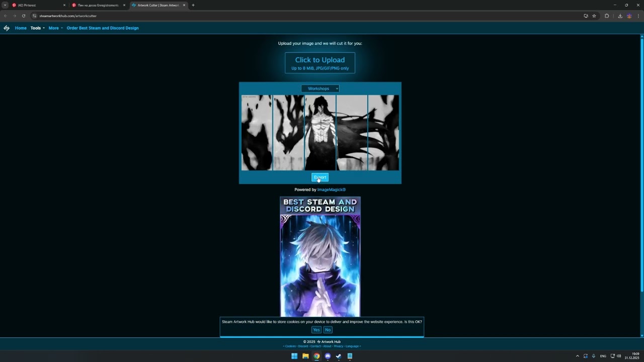Open the tab search dropdown arrow
644x362 pixels.
coord(5,5)
